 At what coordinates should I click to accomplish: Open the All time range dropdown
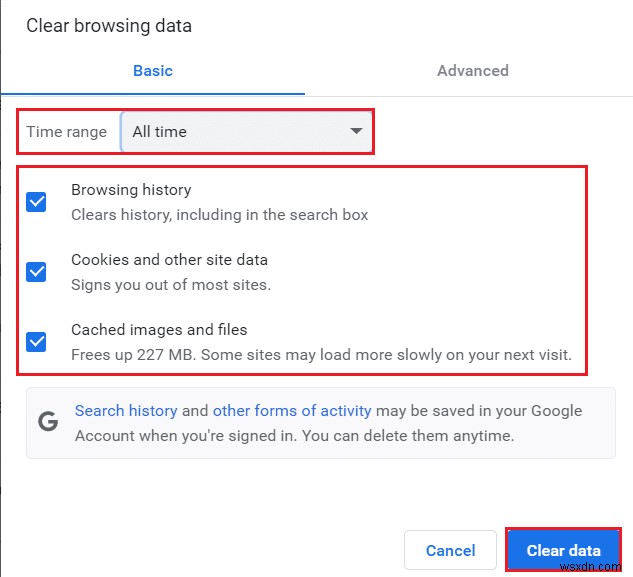tap(245, 132)
